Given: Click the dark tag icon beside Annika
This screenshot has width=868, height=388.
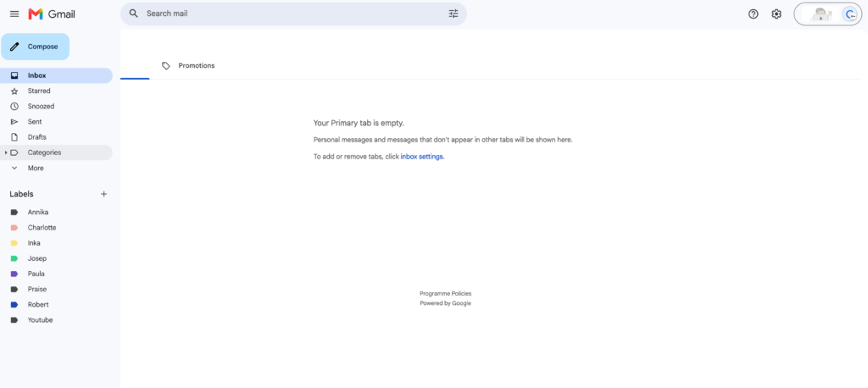Looking at the screenshot, I should click(x=14, y=212).
